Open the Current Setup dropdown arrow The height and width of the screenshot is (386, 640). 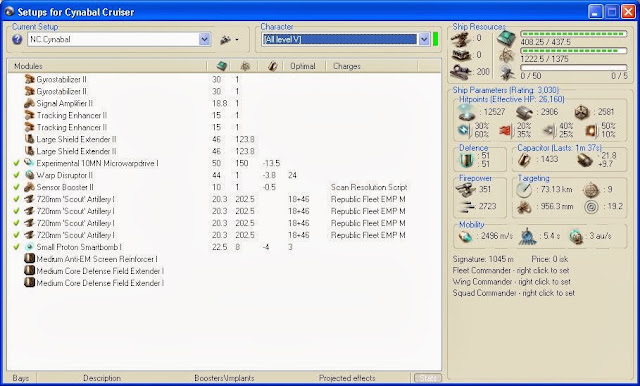pyautogui.click(x=204, y=39)
